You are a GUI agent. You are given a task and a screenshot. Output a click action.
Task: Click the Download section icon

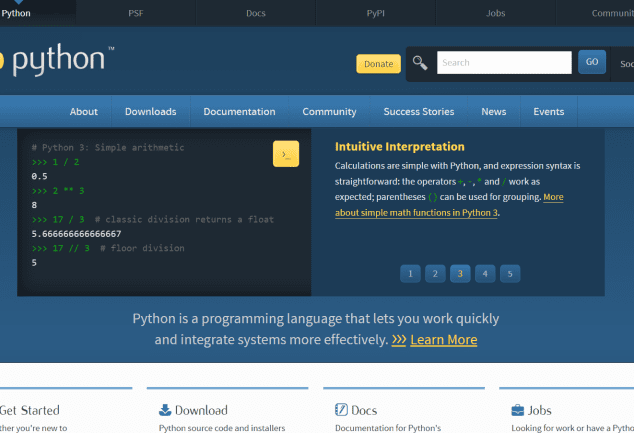pyautogui.click(x=164, y=410)
